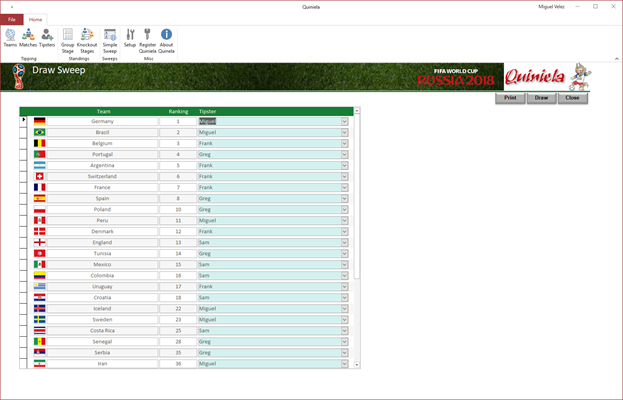623x400 pixels.
Task: Click the Brazil flag icon
Action: click(39, 132)
